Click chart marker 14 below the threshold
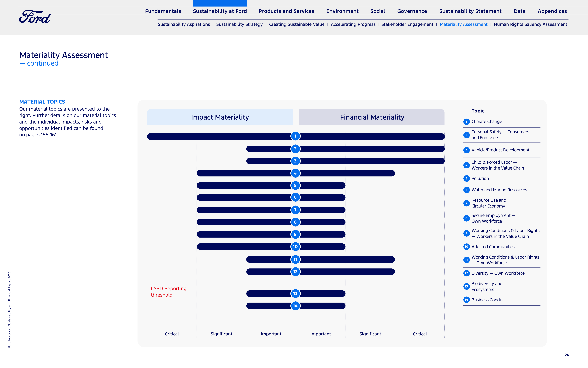 [295, 306]
